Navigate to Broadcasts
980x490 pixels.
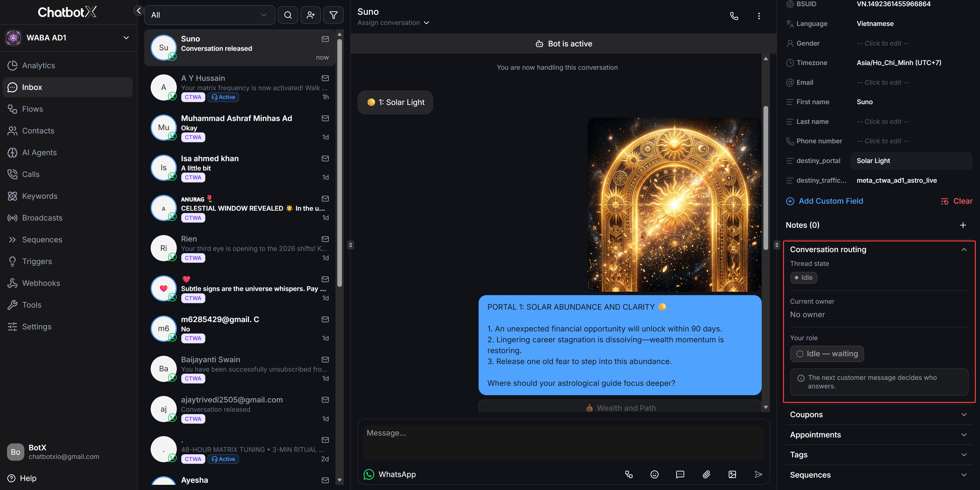[68, 218]
